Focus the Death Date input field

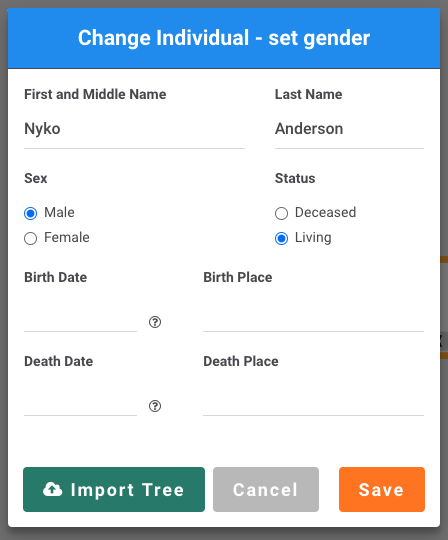pyautogui.click(x=81, y=401)
